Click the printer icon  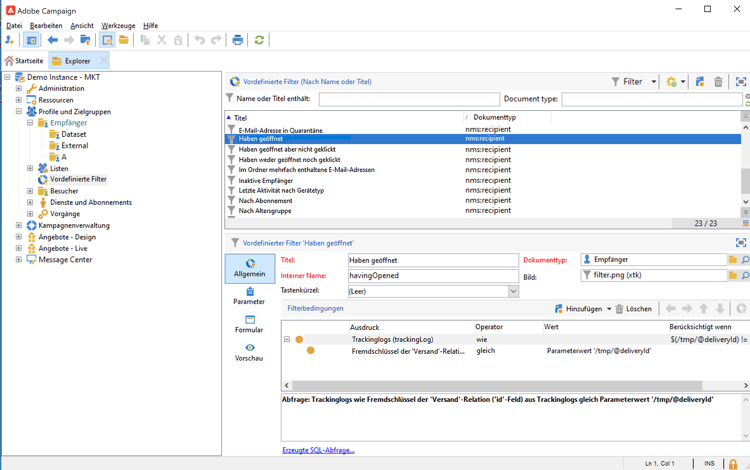[237, 40]
